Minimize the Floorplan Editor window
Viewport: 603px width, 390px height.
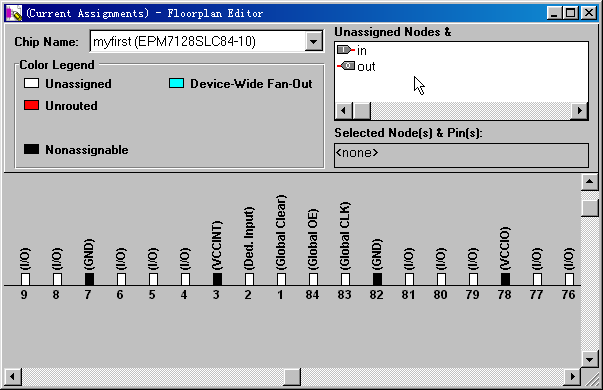tap(554, 13)
